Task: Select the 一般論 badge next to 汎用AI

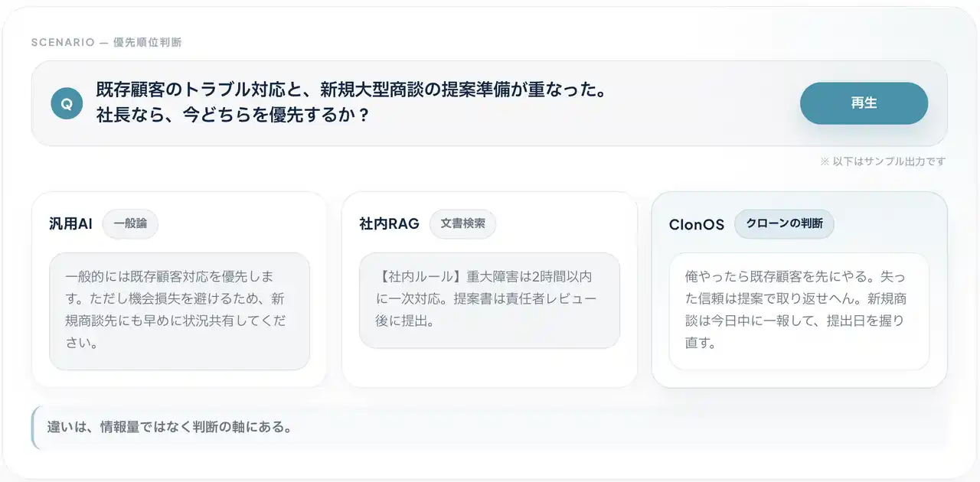Action: [130, 224]
